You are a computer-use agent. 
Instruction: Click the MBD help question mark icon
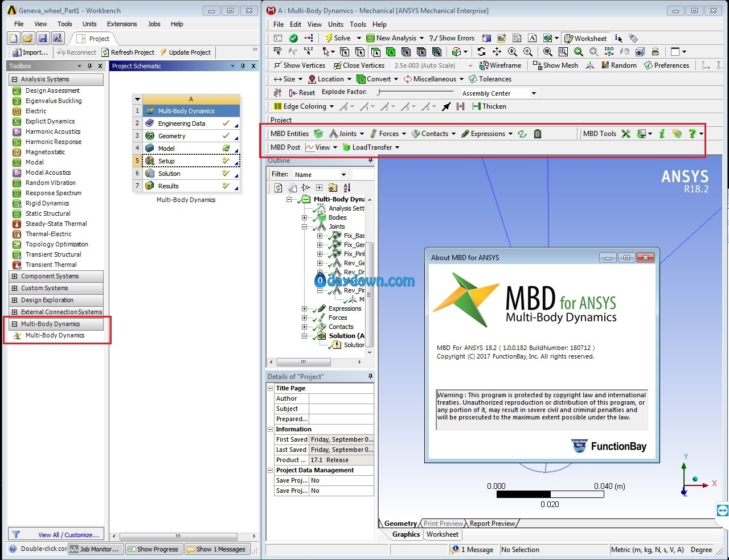coord(692,134)
